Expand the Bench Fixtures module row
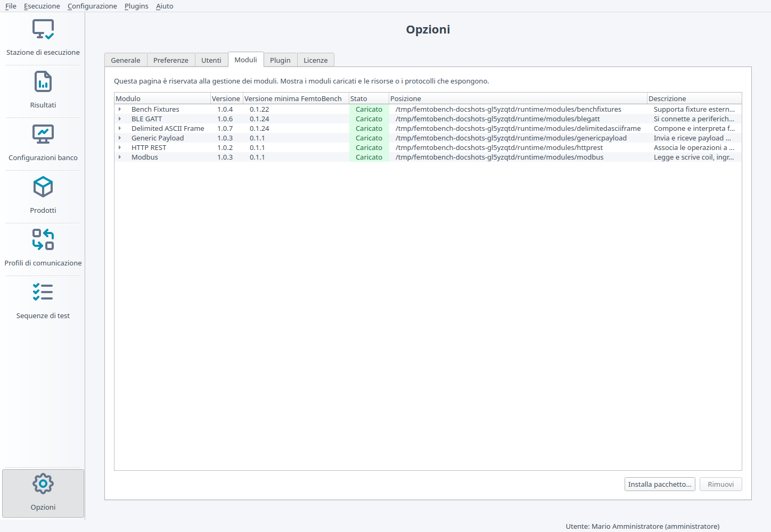The width and height of the screenshot is (771, 532). pos(120,109)
